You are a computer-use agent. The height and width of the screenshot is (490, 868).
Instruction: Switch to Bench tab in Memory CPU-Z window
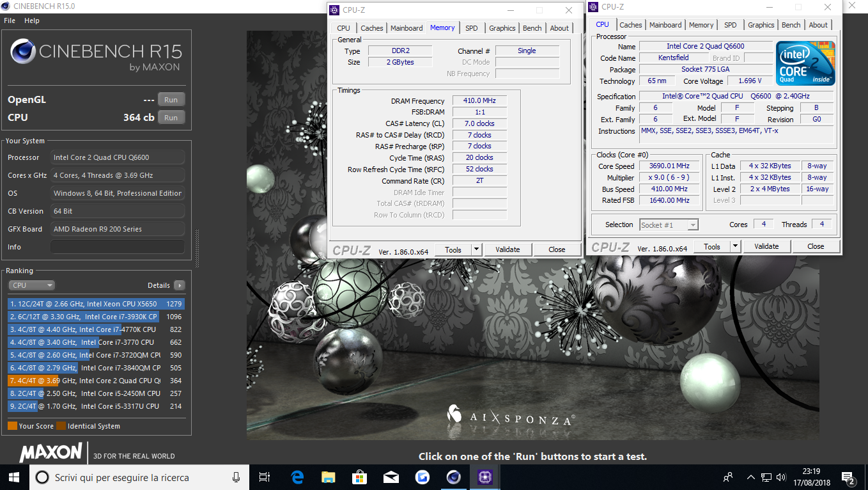pos(532,28)
